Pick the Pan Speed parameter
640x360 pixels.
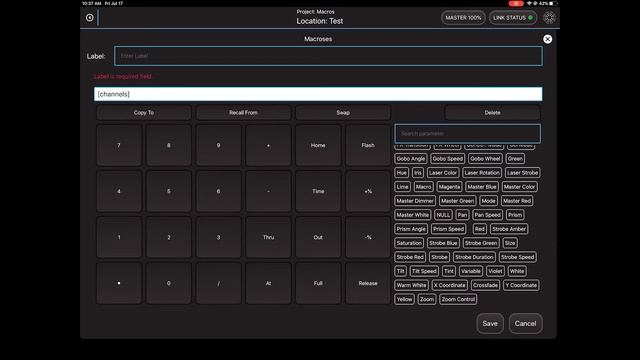(x=487, y=215)
